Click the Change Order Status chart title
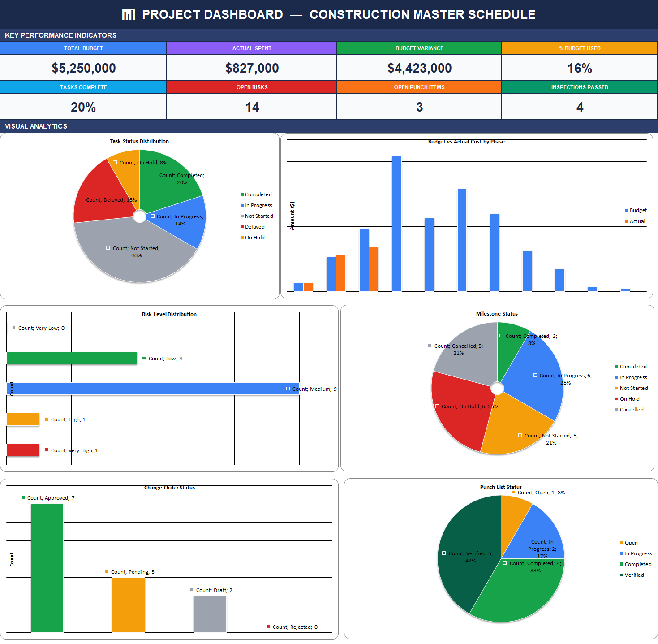The image size is (658, 644). 169,488
